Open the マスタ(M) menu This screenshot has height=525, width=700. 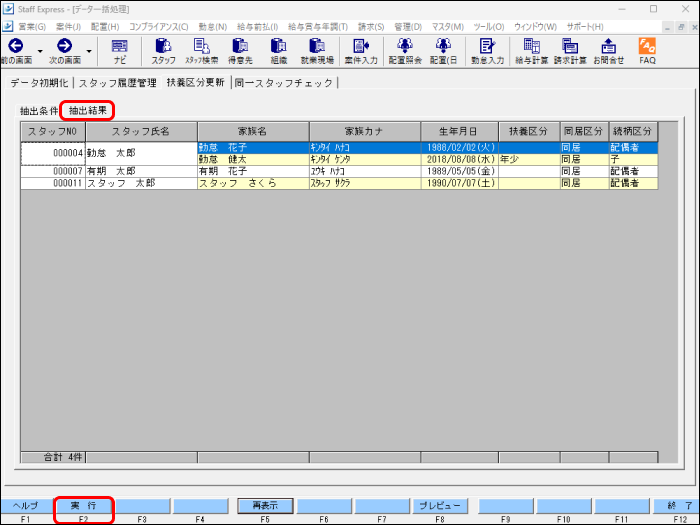(x=448, y=27)
